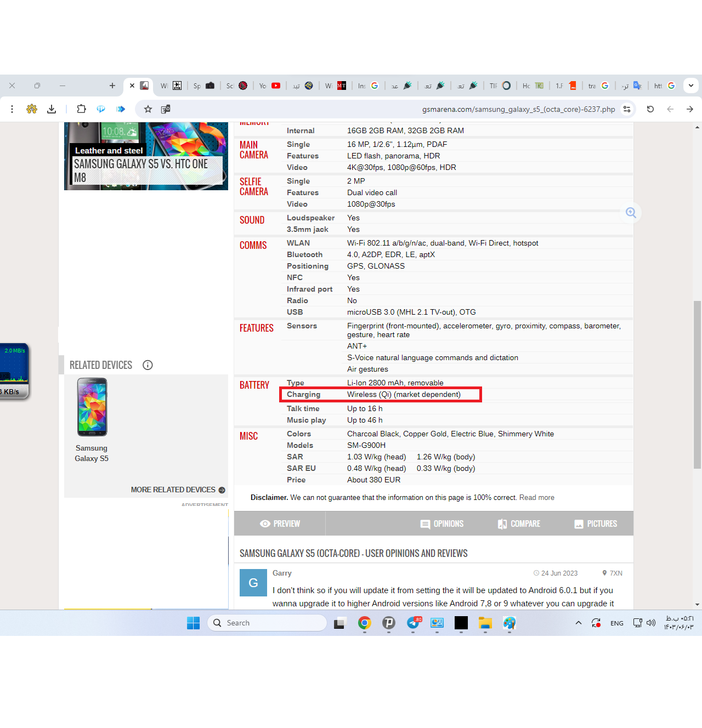Click the blue double-arrow extension icon
Screen dimensions: 702x728
point(121,109)
